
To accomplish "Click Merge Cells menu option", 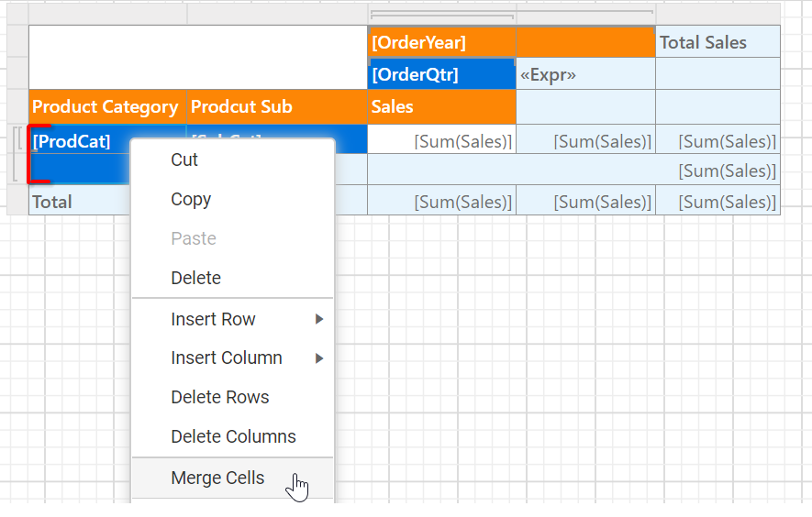I will click(217, 478).
